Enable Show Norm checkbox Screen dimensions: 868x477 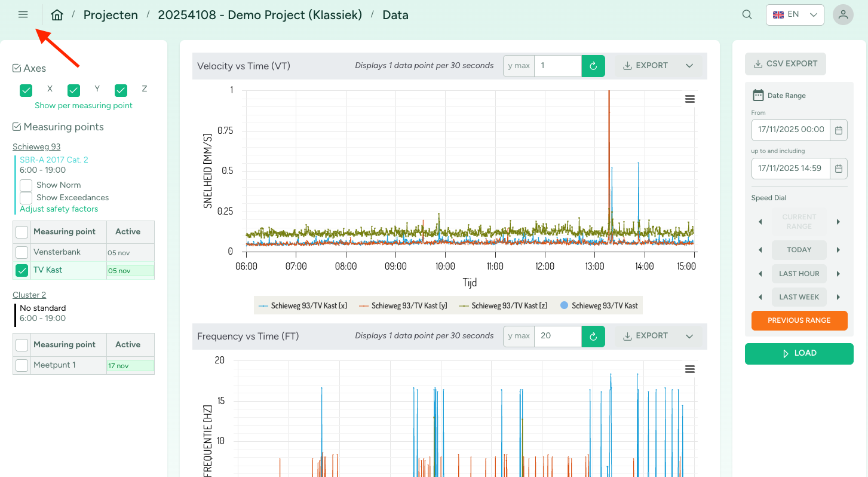26,185
